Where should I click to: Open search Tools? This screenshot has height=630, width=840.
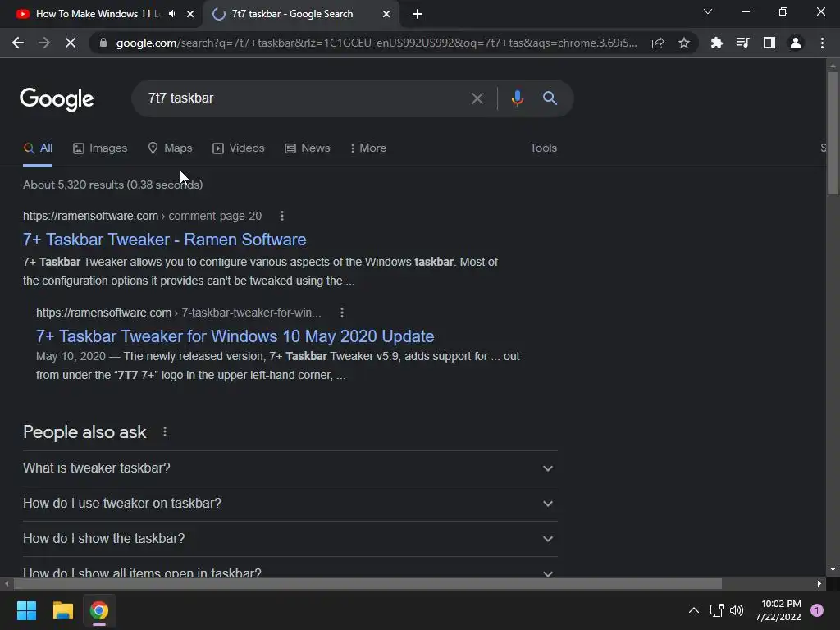click(543, 148)
